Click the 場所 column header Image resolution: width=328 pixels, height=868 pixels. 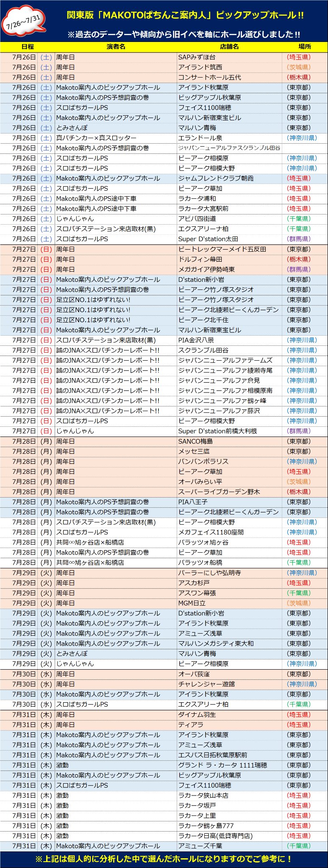click(x=305, y=47)
